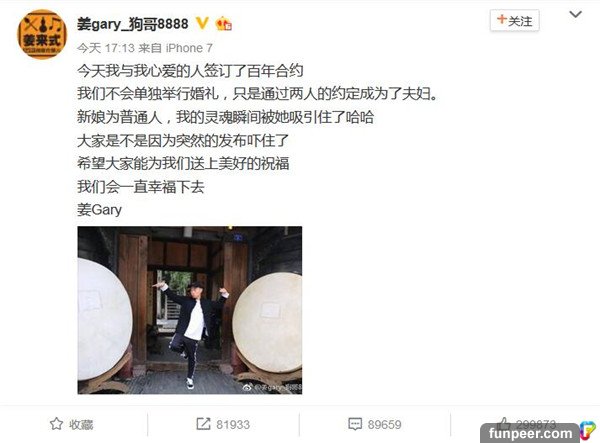Click the 姜Gary signature text

pos(99,210)
